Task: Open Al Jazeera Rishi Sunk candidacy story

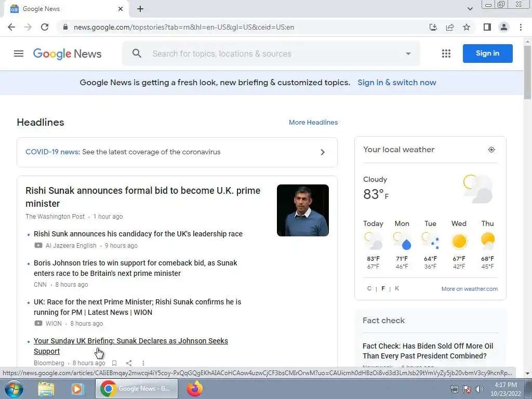Action: [x=138, y=234]
